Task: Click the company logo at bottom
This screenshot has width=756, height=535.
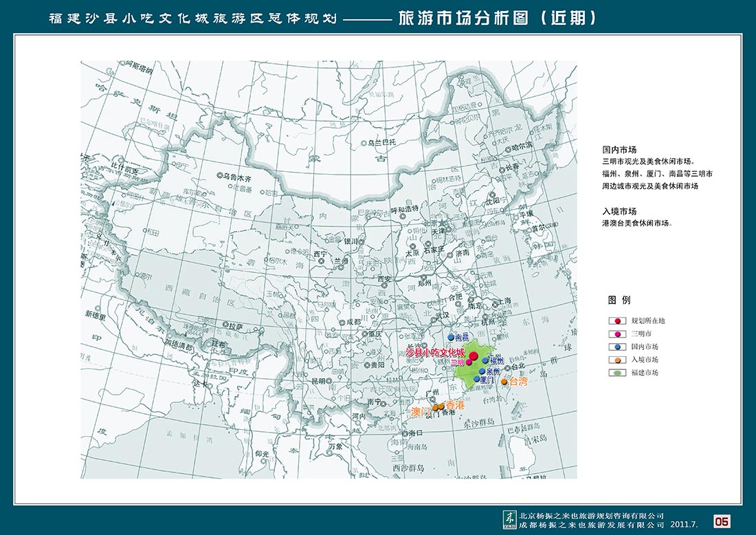Action: (x=509, y=518)
